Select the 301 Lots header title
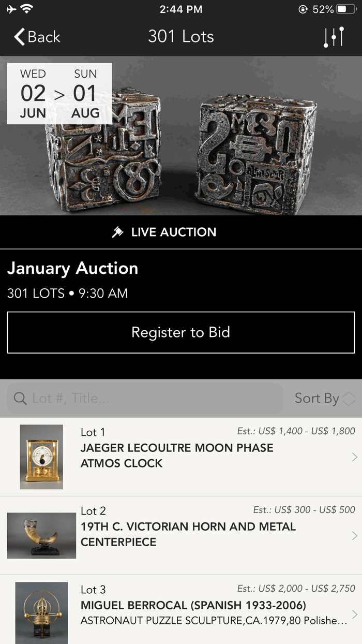This screenshot has height=644, width=362. [181, 36]
